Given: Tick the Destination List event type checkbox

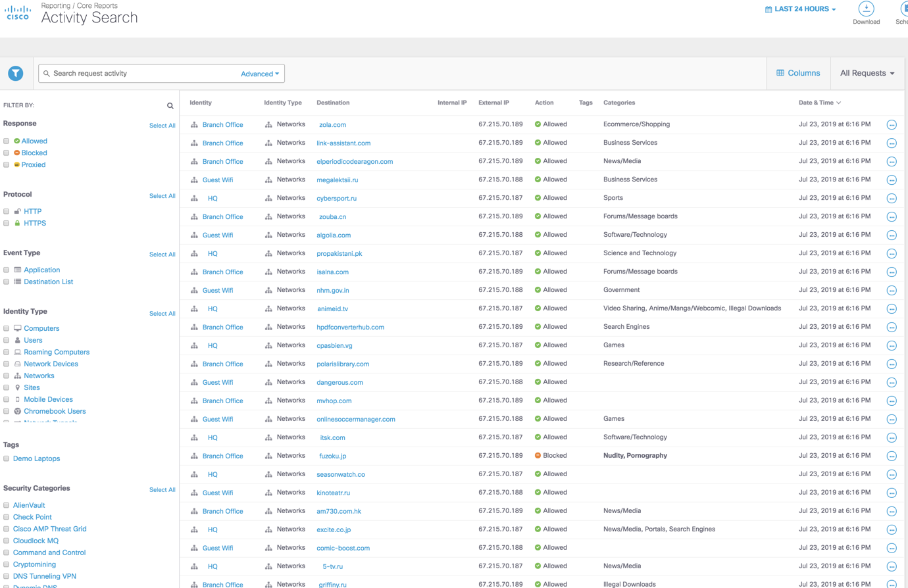Looking at the screenshot, I should (7, 282).
